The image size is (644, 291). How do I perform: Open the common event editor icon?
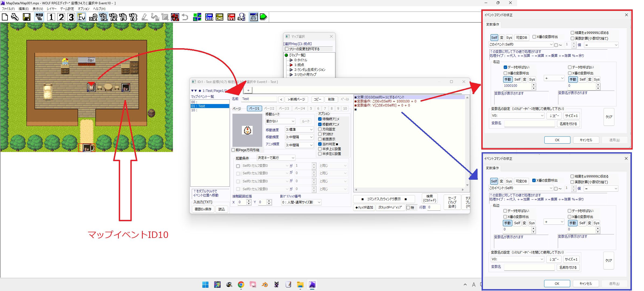click(241, 17)
